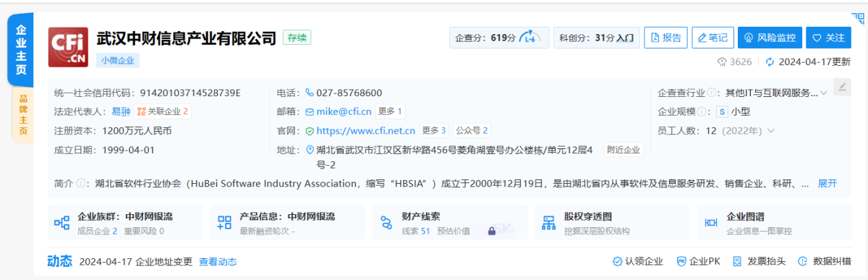Open legal representative 易翀 link
The height and width of the screenshot is (280, 868).
(121, 112)
